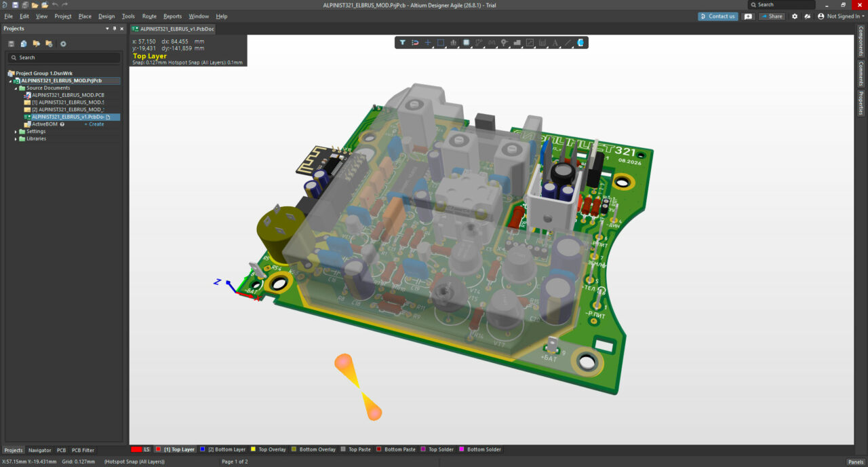
Task: Toggle the Bottom Solder layer
Action: [462, 449]
